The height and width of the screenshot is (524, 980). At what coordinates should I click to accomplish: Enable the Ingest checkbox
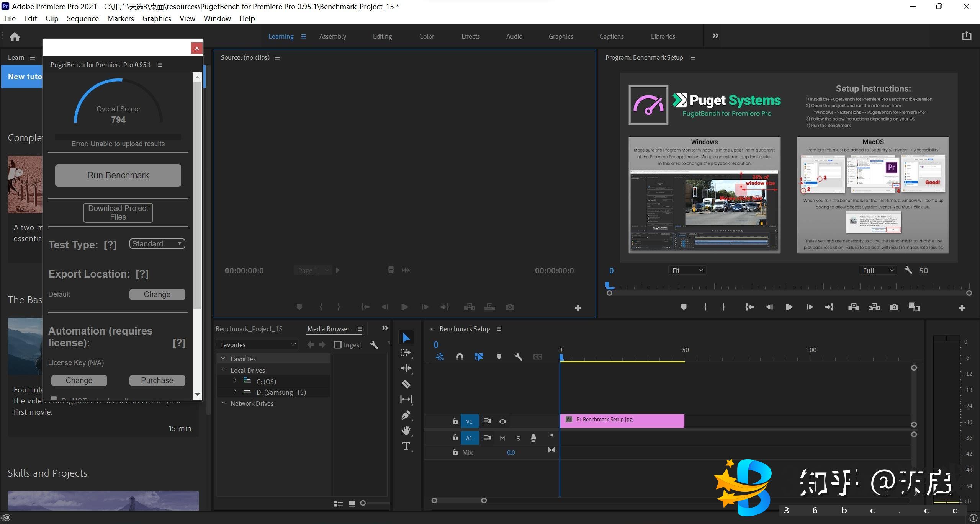pyautogui.click(x=337, y=344)
